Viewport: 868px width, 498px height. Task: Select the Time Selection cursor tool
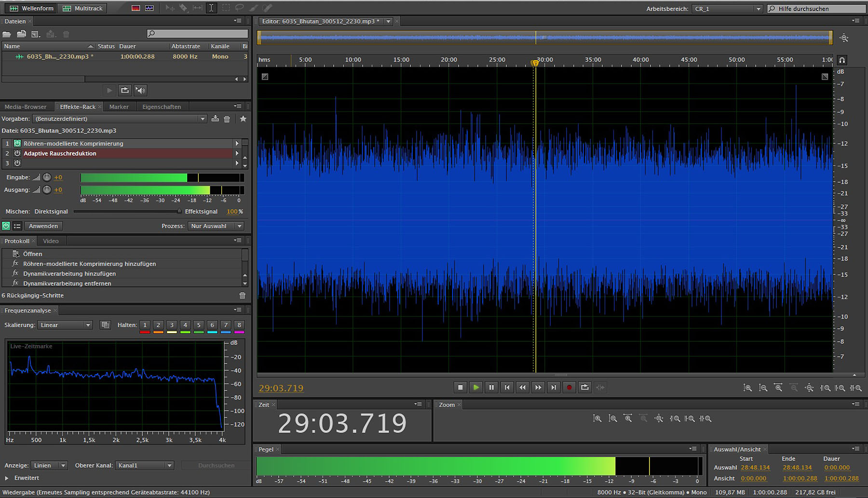[211, 8]
